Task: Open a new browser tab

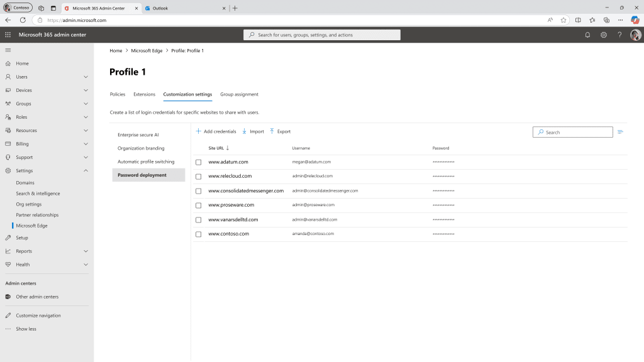Action: pyautogui.click(x=235, y=8)
